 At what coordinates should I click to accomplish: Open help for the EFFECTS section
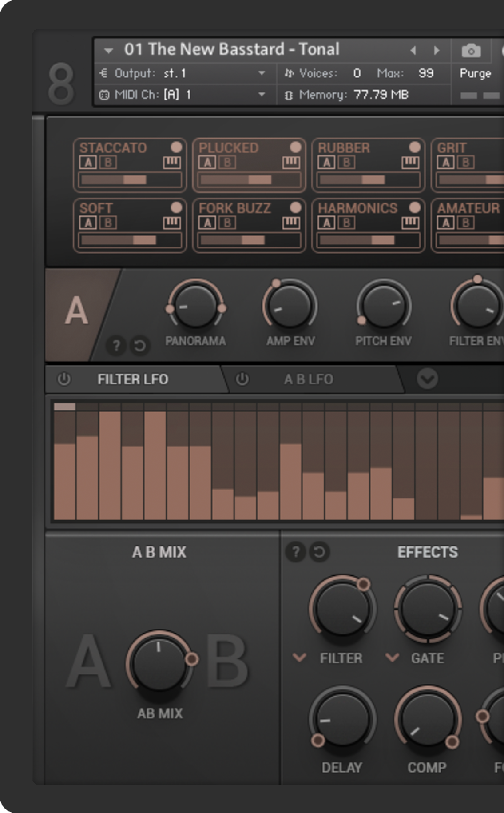(x=296, y=552)
